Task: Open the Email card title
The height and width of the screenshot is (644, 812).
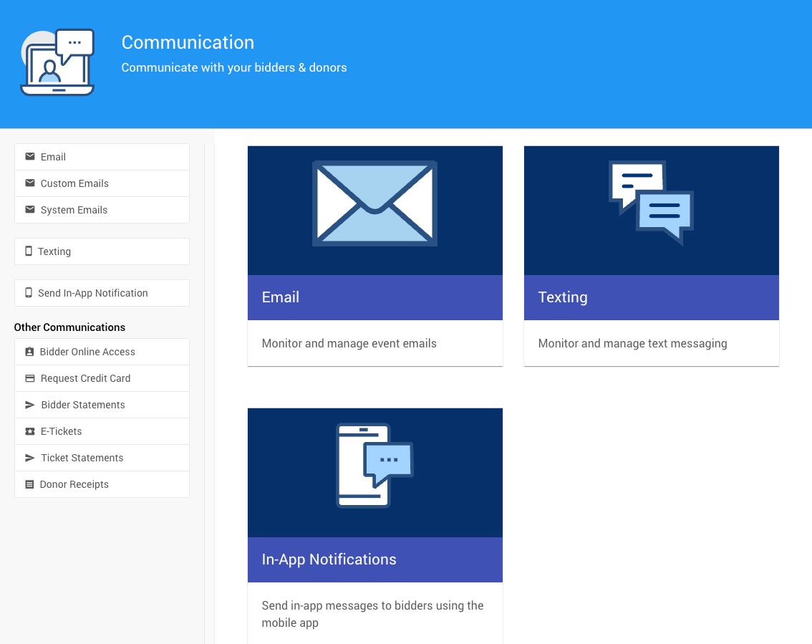Action: click(281, 297)
